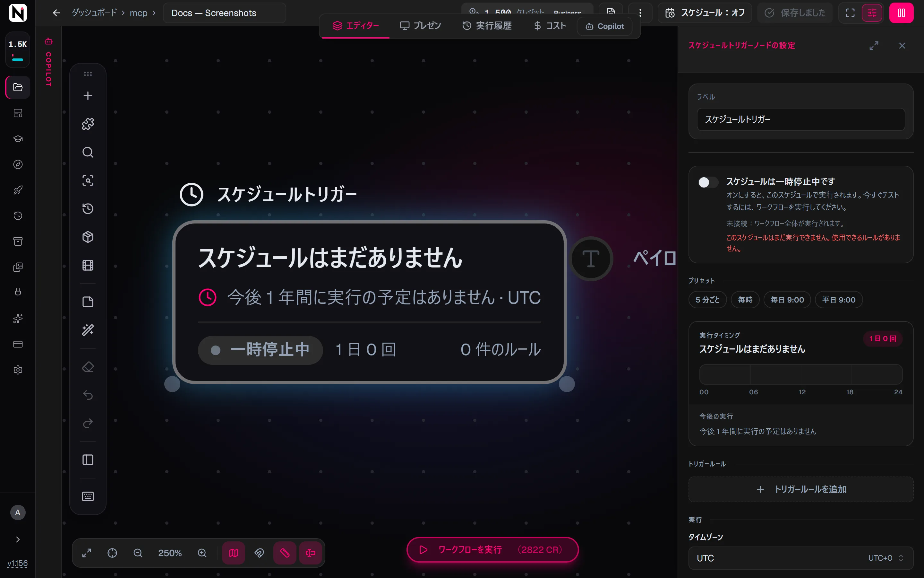This screenshot has height=578, width=924.
Task: Click the add node plus icon
Action: [88, 96]
